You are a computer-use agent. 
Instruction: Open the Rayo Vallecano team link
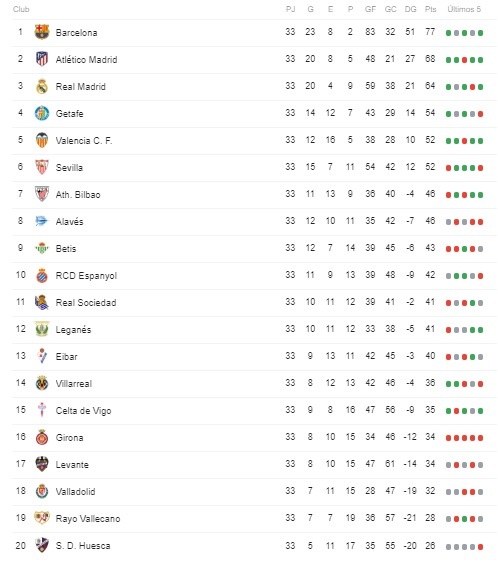[x=88, y=519]
